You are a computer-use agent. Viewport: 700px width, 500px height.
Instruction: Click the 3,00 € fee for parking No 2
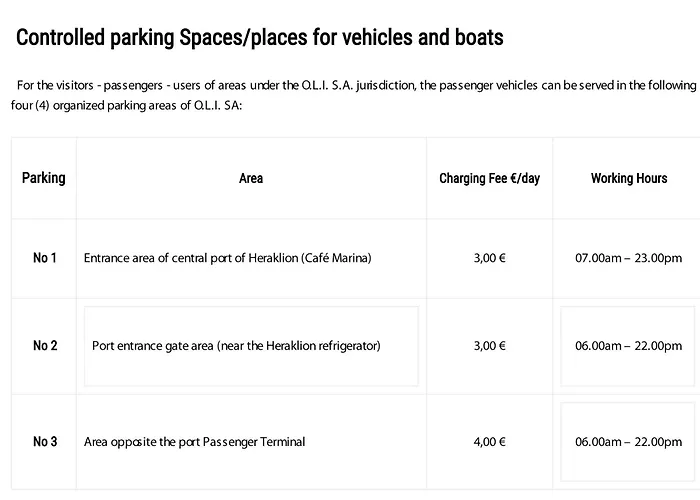[x=490, y=346]
